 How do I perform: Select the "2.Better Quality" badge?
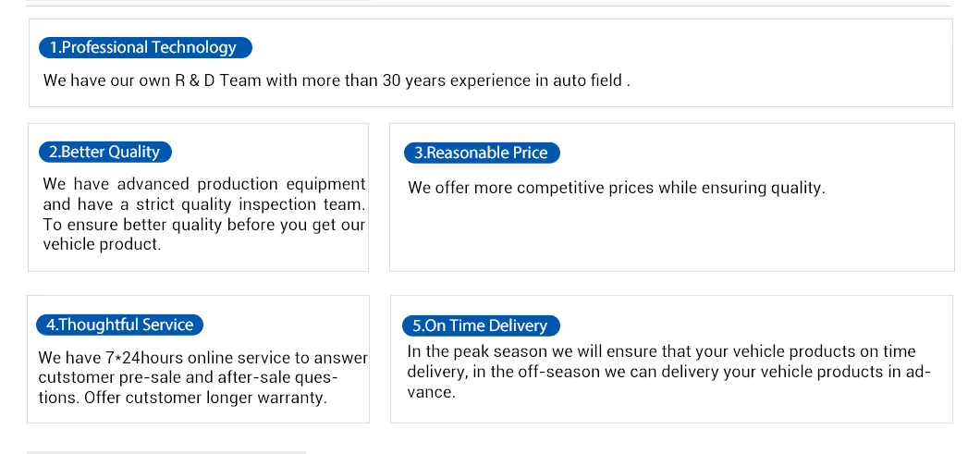tap(105, 152)
